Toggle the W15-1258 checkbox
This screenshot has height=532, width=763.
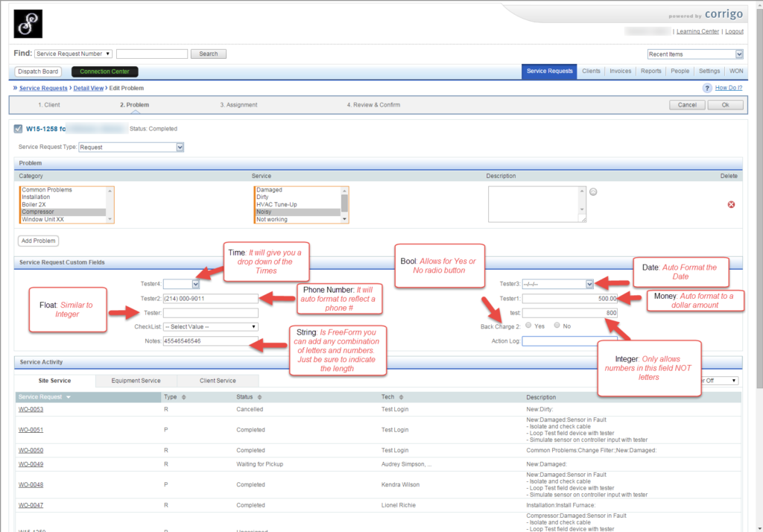pyautogui.click(x=18, y=129)
